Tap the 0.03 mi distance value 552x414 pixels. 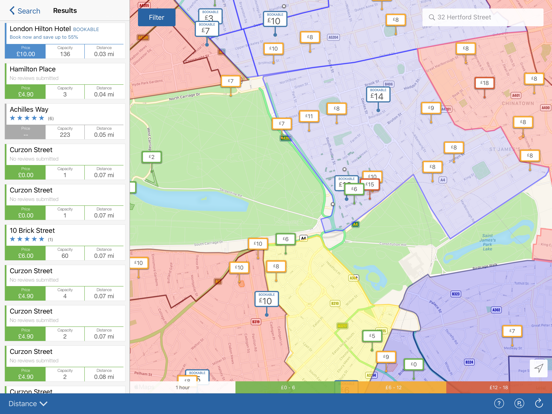click(x=104, y=54)
